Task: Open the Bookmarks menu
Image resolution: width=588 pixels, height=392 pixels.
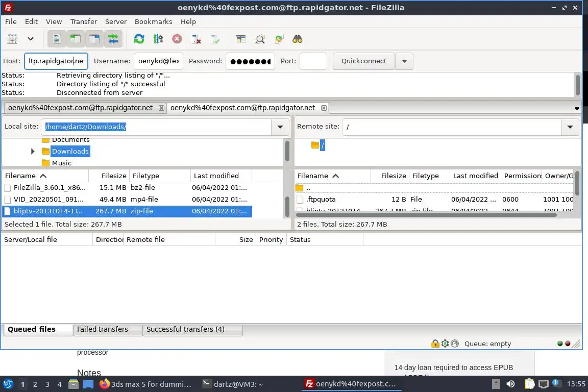Action: coord(153,21)
